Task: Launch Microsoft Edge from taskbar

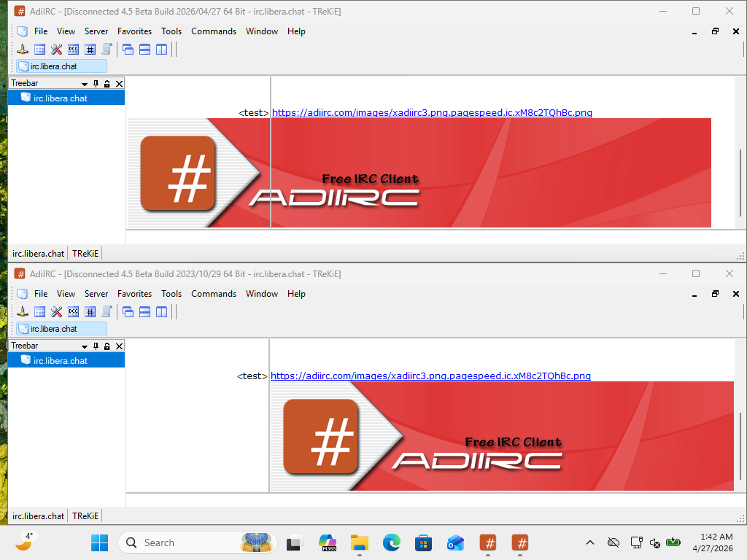Action: pos(392,542)
